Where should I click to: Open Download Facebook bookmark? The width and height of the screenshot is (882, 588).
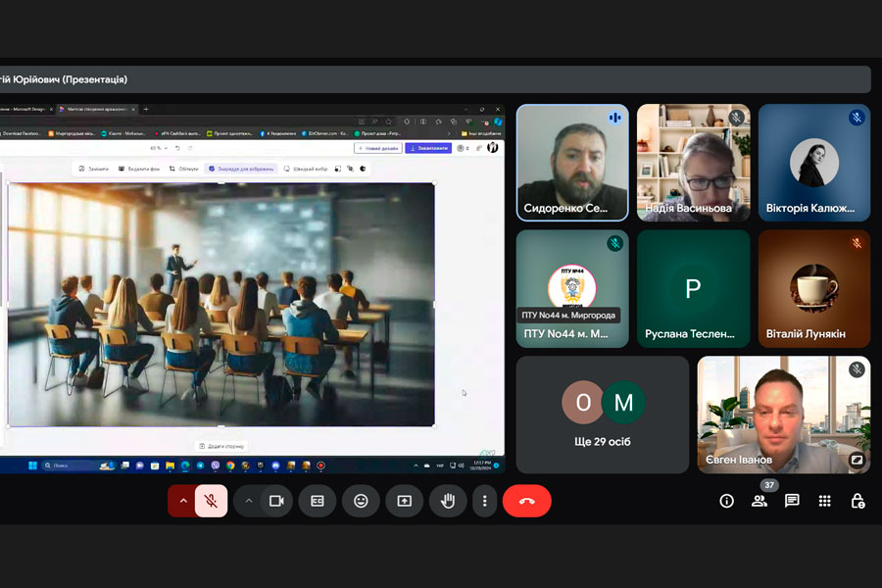click(22, 133)
